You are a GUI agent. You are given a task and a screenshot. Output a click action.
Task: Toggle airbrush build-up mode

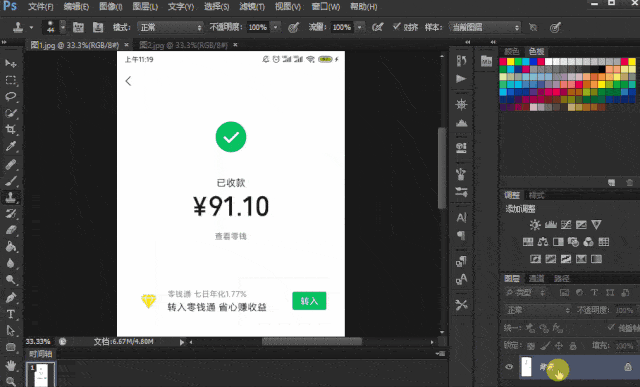click(x=378, y=27)
